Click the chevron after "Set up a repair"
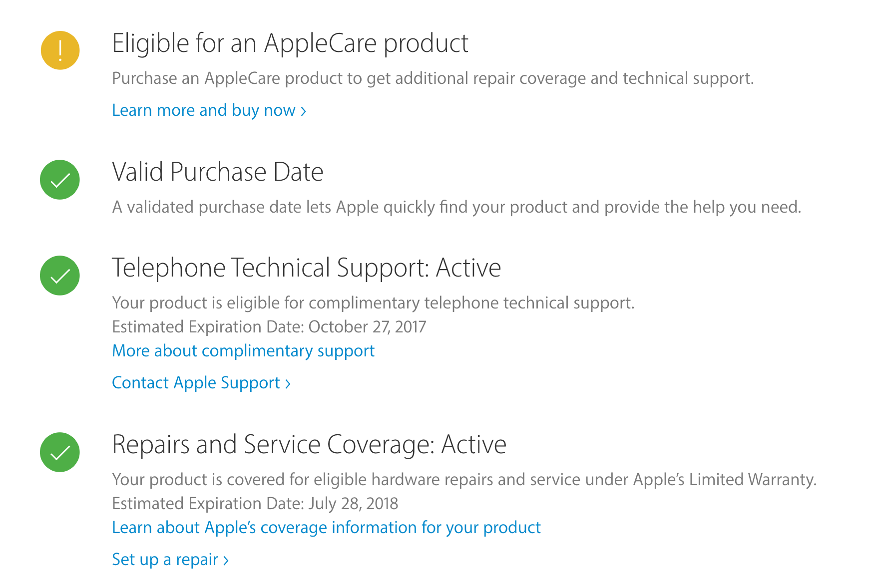The image size is (877, 588). (x=226, y=560)
